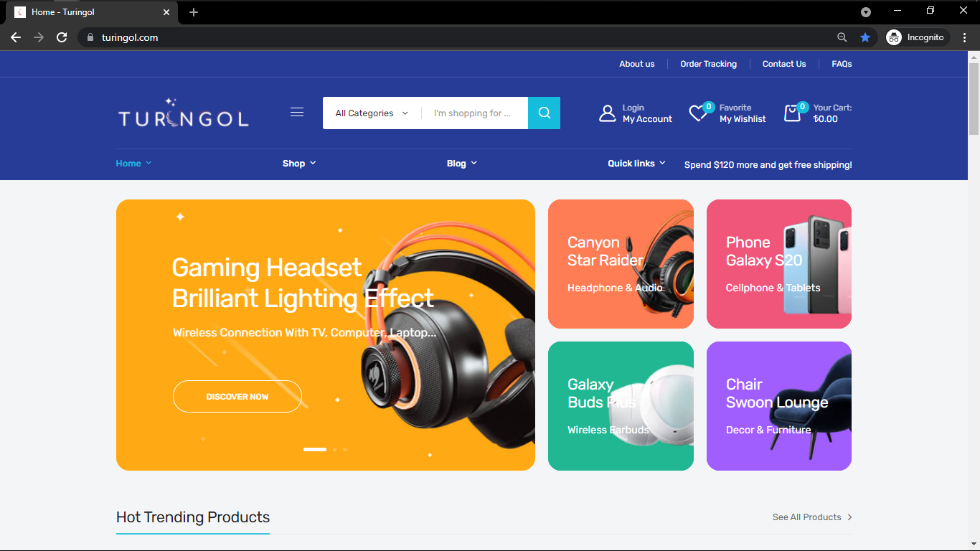The image size is (980, 551).
Task: Open the FAQs link
Action: coord(842,64)
